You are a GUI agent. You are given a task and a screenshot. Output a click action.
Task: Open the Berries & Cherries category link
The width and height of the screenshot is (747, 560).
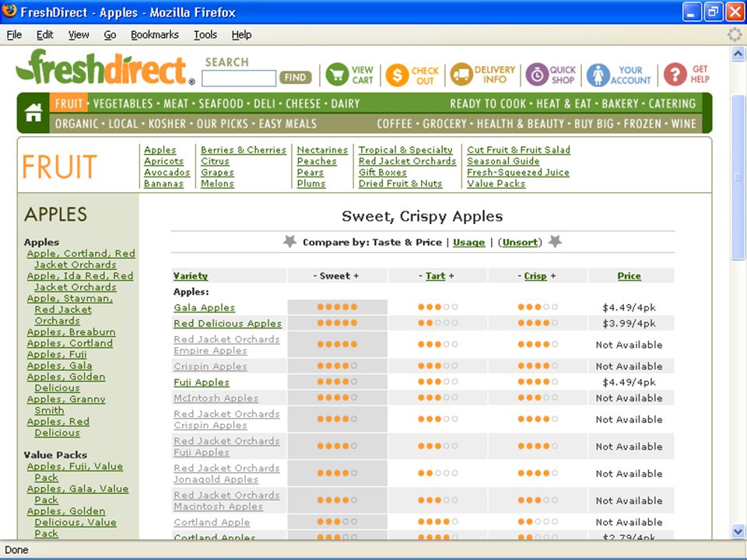point(244,150)
